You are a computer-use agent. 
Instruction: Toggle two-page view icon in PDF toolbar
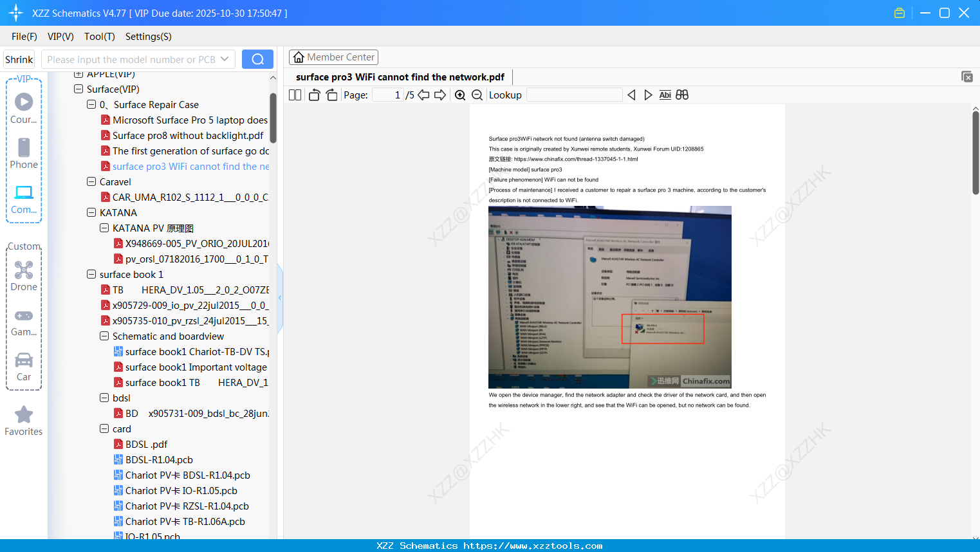point(295,95)
